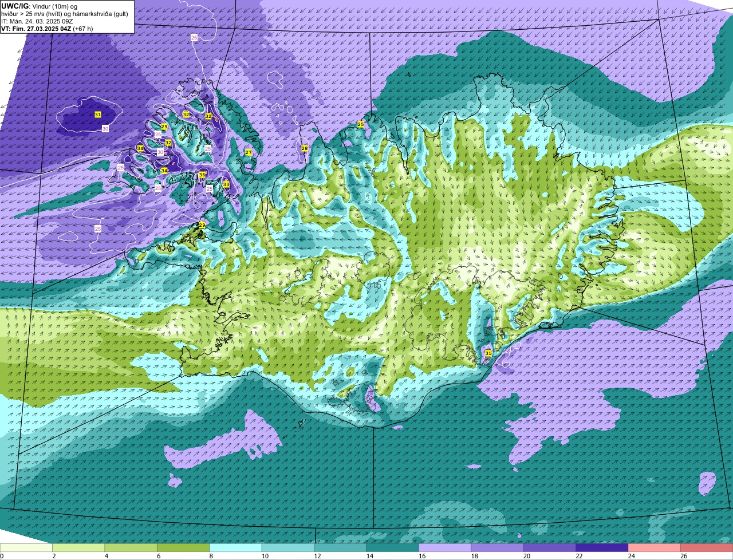733x560 pixels.
Task: Click the '(+67 h)' forecast offset
Action: pos(83,29)
